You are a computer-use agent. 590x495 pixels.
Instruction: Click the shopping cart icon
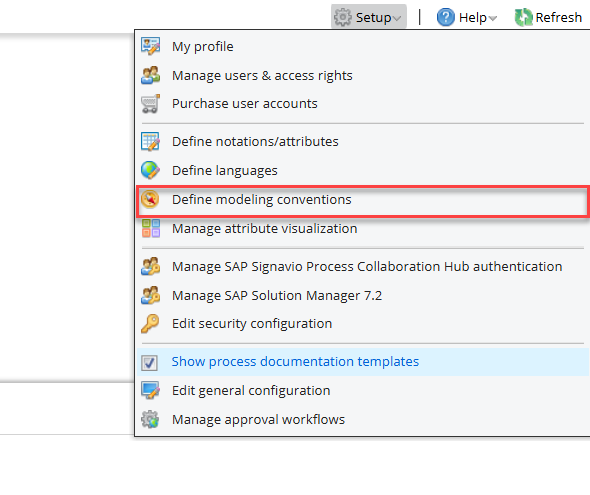tap(151, 104)
